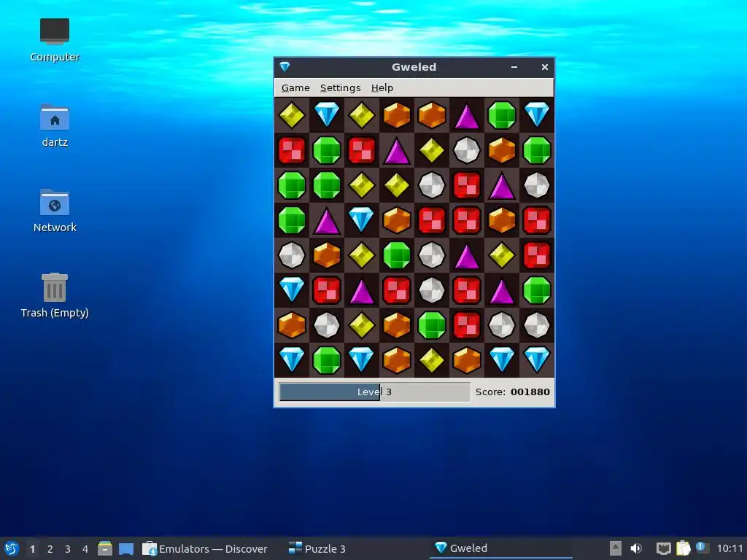Switch to workspace 1
The image size is (747, 560).
[x=32, y=549]
